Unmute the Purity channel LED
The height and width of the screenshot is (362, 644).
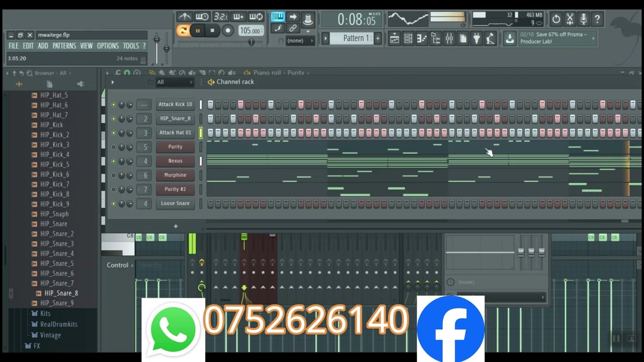(x=114, y=147)
